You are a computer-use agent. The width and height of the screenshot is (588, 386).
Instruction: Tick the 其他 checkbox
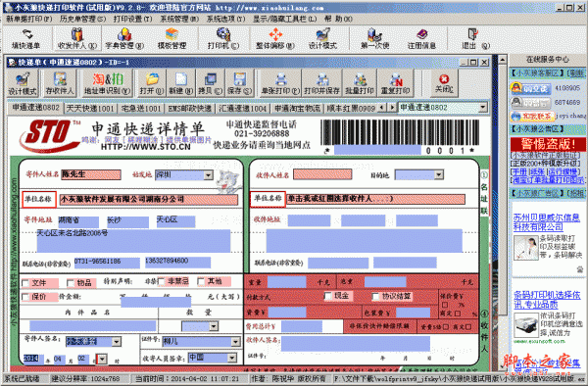[201, 281]
